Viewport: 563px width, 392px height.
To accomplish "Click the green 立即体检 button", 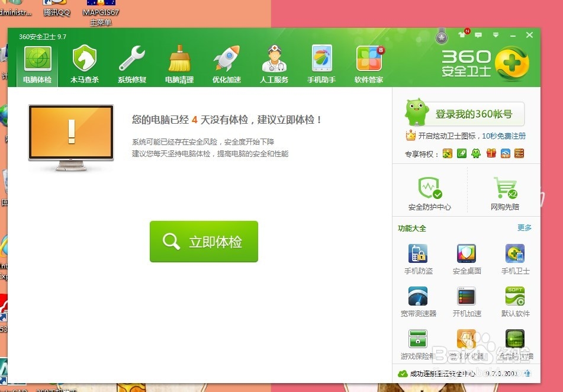I will point(204,242).
